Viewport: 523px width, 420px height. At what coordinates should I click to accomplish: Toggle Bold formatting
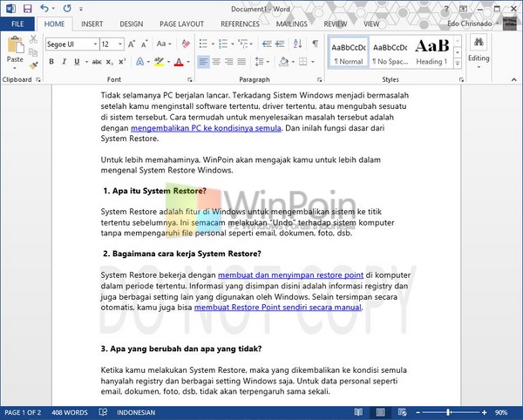pyautogui.click(x=51, y=62)
